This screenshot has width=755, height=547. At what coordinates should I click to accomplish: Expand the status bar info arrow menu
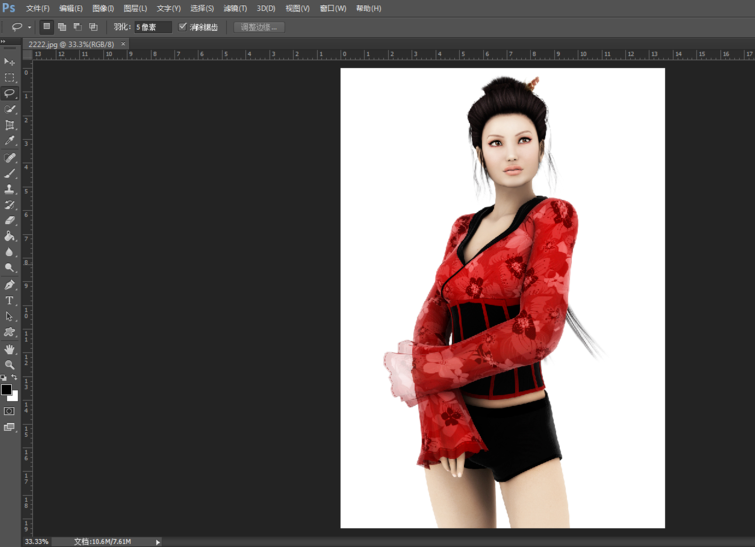(x=157, y=541)
